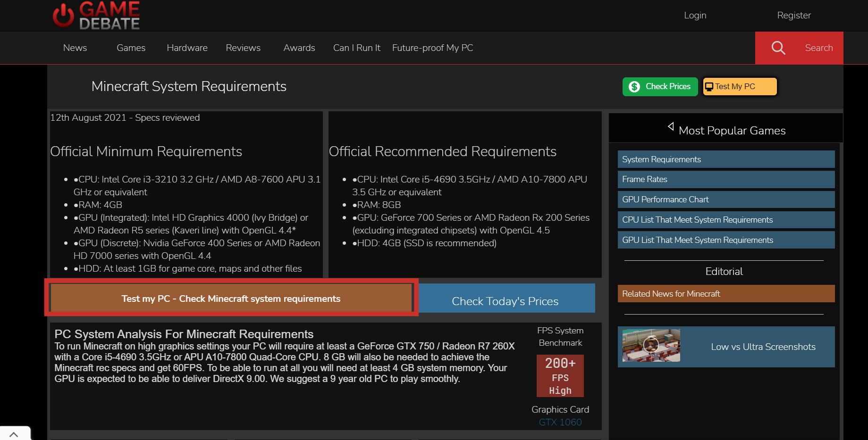Viewport: 868px width, 440px height.
Task: Click Check Today's Prices button
Action: pos(506,298)
